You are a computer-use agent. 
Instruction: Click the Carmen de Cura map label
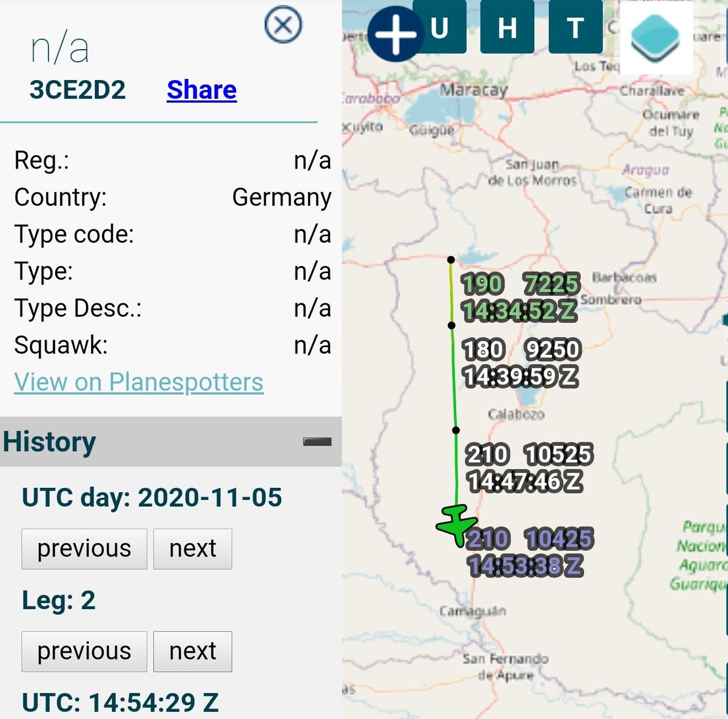[x=658, y=200]
